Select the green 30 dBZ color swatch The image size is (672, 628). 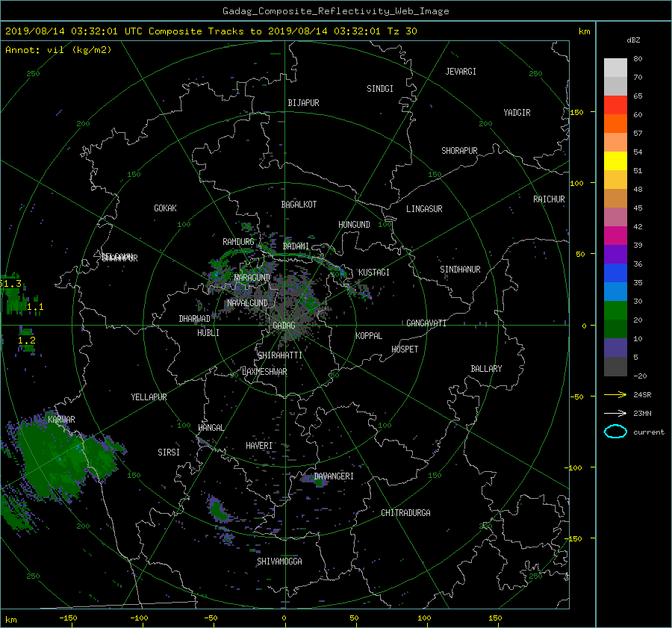(615, 310)
